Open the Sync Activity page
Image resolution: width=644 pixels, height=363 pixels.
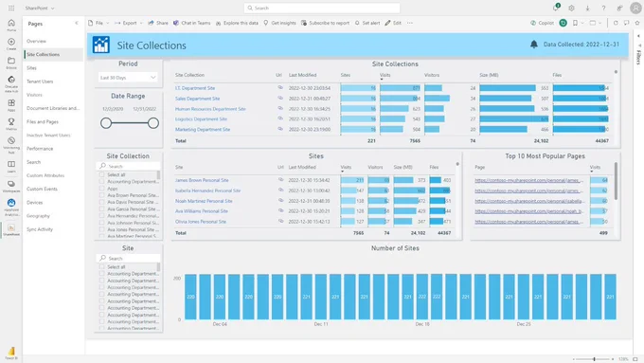40,229
